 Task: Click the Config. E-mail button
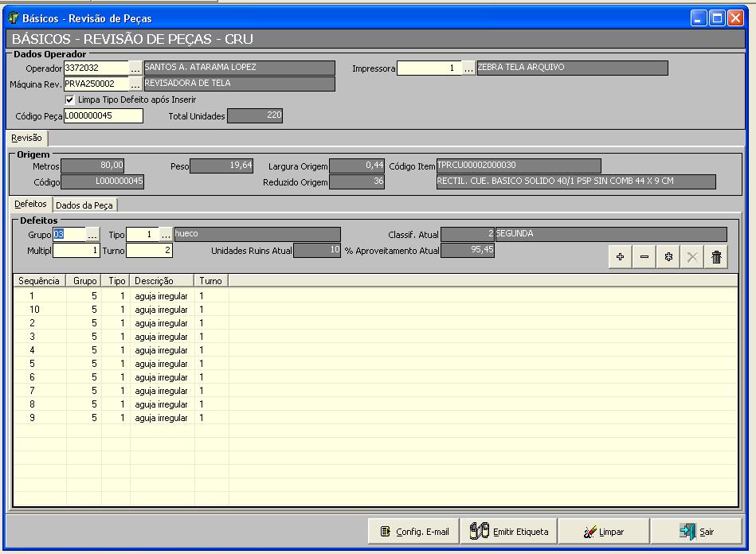point(413,532)
